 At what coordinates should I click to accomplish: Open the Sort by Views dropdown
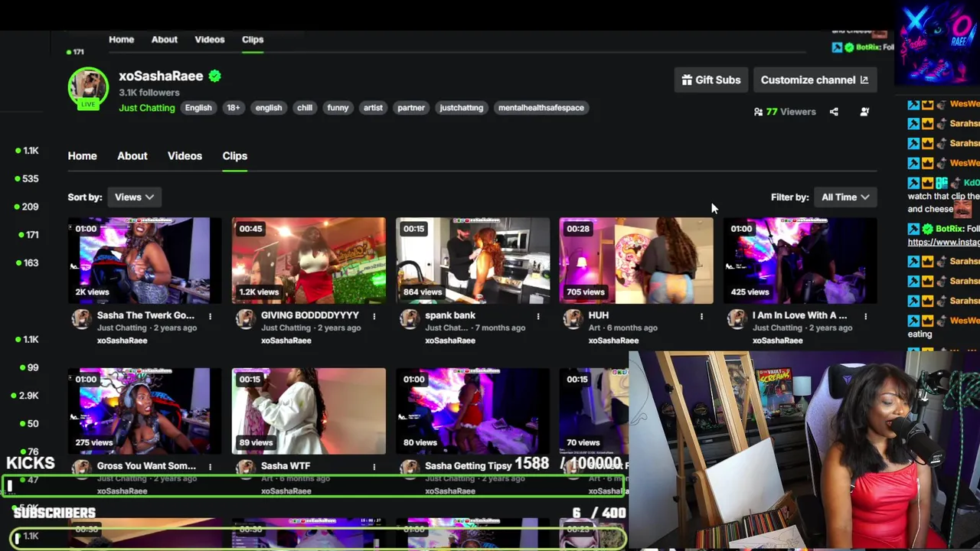(134, 197)
